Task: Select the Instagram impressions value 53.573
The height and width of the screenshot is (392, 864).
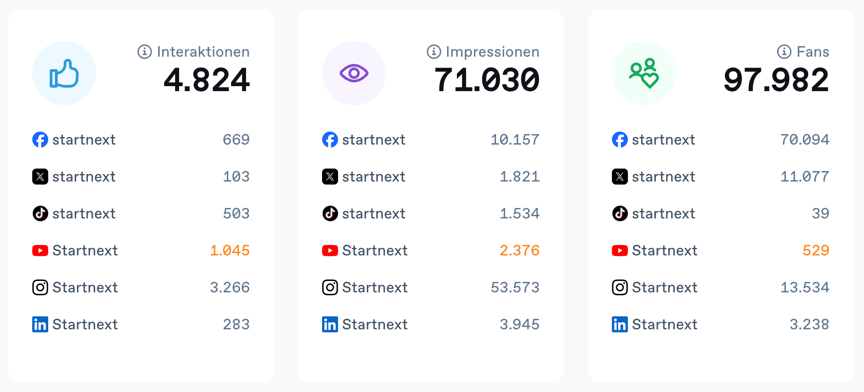Action: pyautogui.click(x=515, y=288)
